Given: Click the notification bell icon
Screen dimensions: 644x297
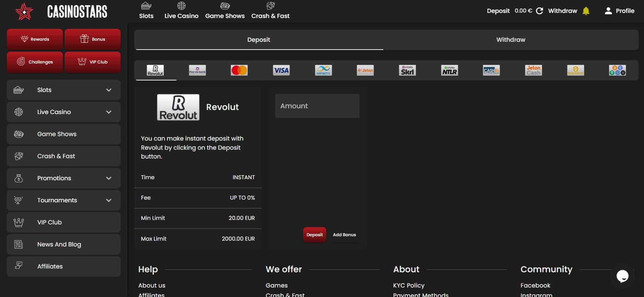Looking at the screenshot, I should point(586,11).
